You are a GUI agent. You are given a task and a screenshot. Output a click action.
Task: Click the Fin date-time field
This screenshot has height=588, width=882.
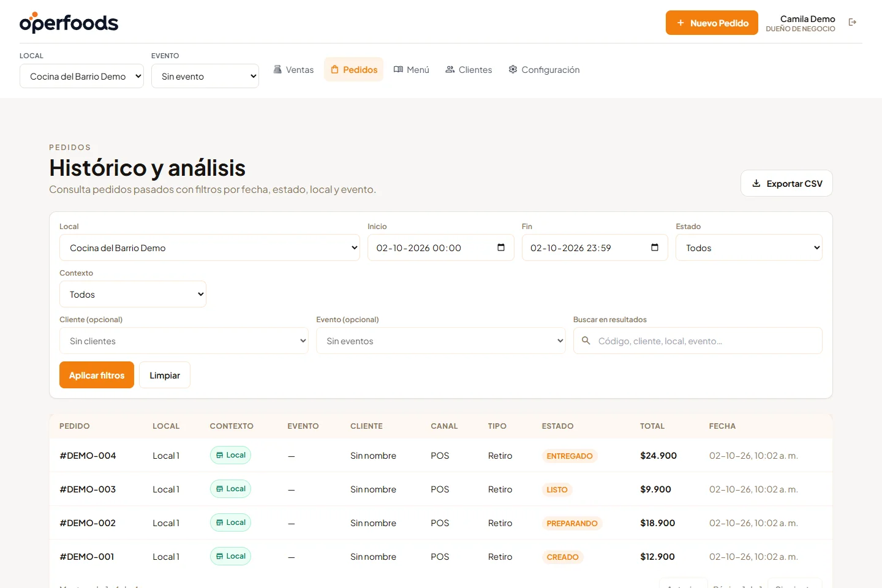595,247
